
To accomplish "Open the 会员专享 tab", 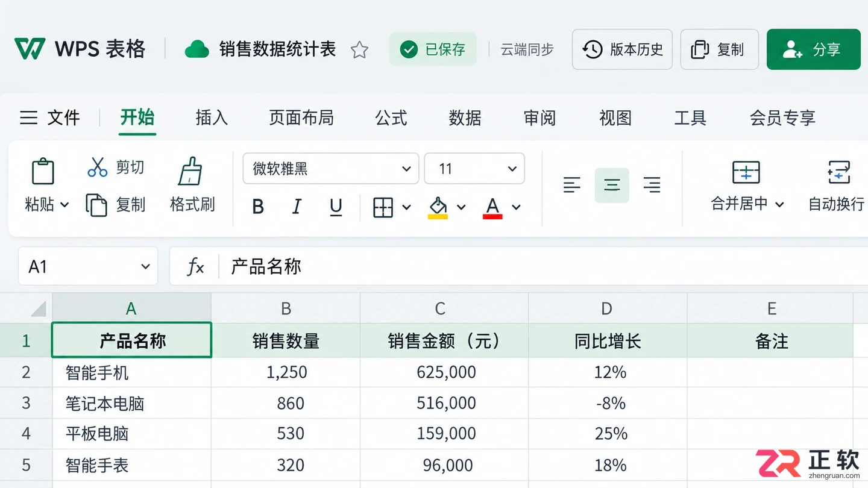I will (x=782, y=117).
